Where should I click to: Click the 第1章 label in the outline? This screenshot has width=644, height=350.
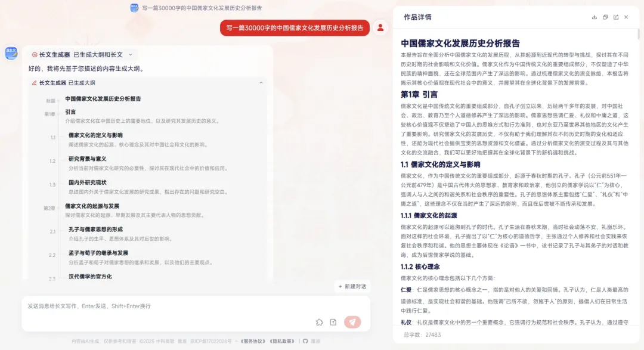49,114
